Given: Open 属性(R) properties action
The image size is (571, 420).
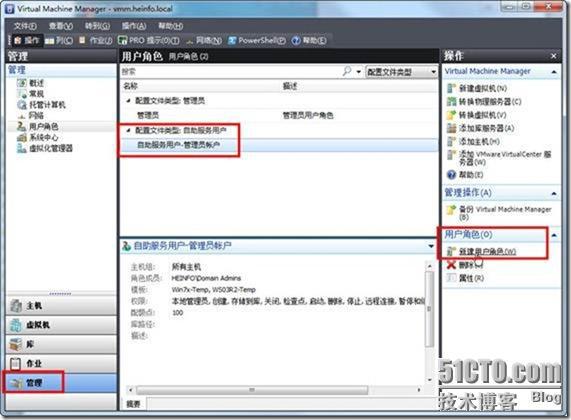Looking at the screenshot, I should pos(466,278).
